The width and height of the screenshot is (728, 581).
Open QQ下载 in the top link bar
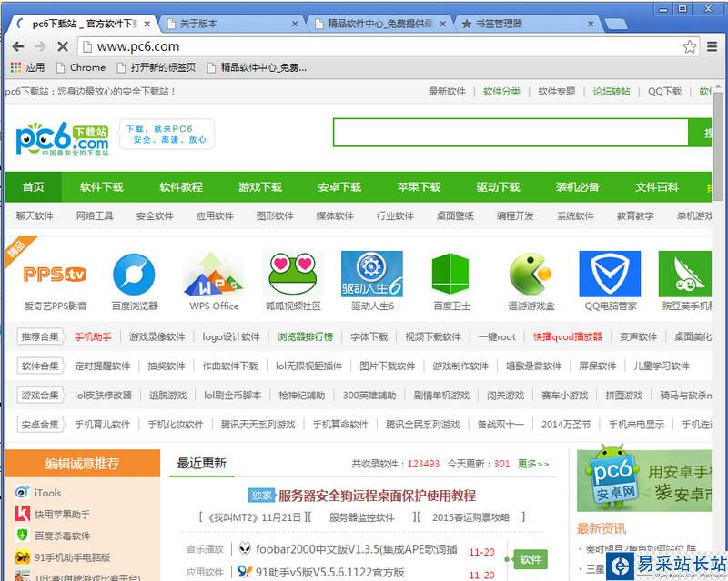tap(665, 92)
